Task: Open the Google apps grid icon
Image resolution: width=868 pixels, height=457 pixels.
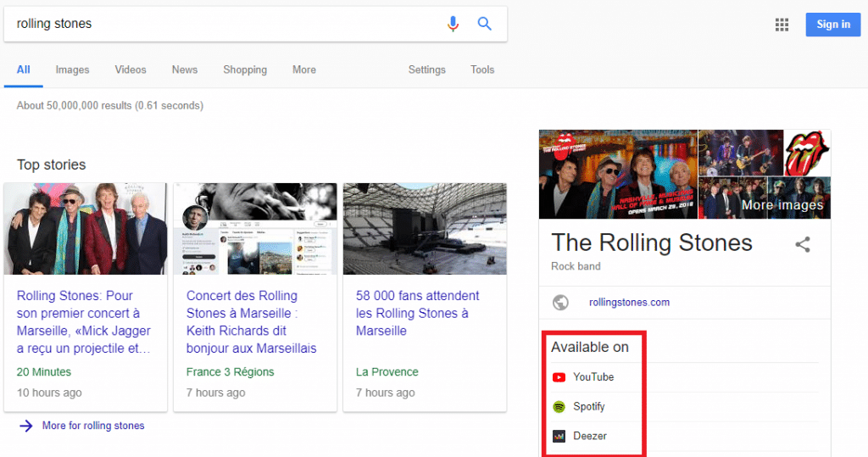Action: (782, 25)
